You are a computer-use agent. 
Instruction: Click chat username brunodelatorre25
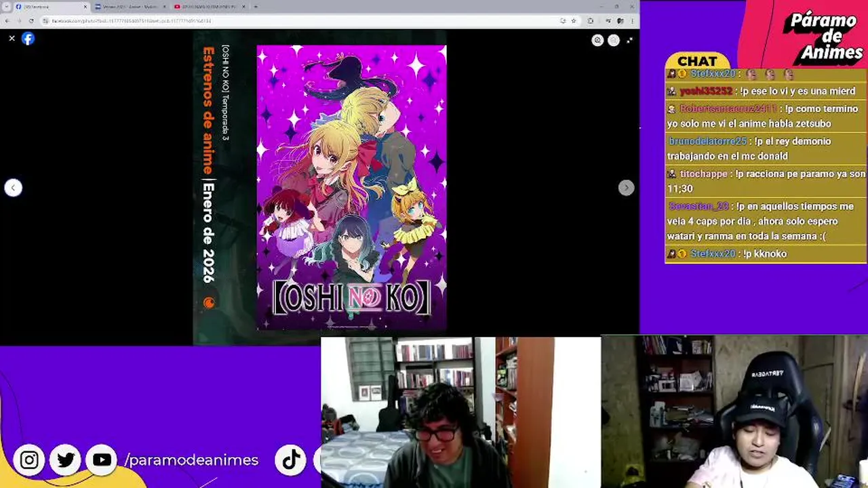(708, 142)
